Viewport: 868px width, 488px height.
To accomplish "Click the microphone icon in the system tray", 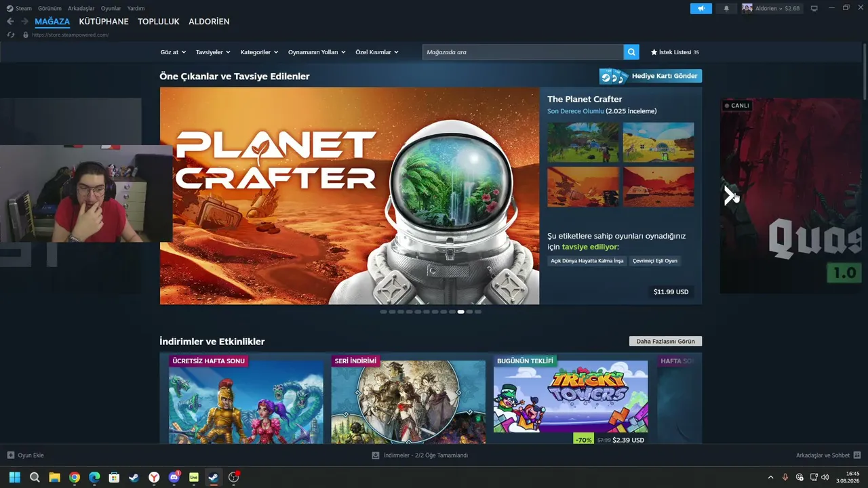I will point(785,477).
